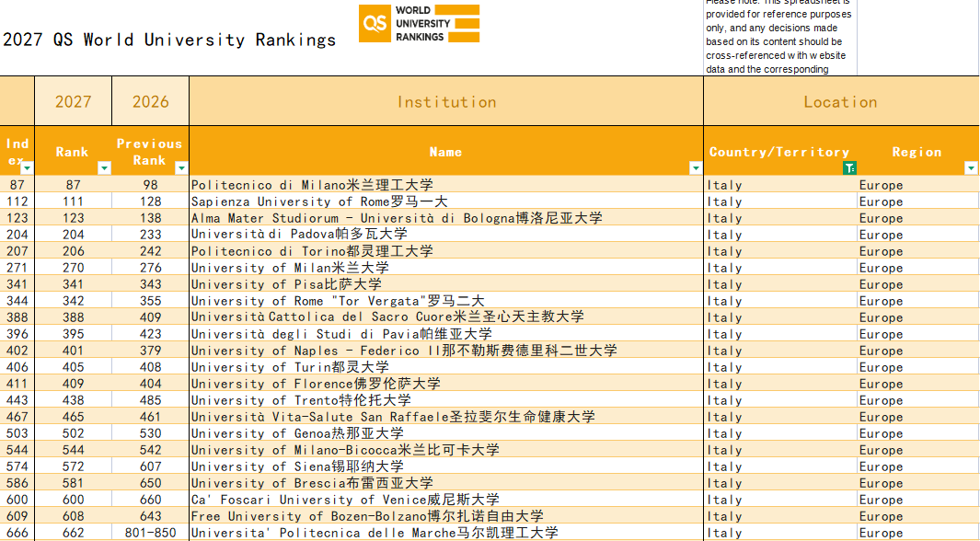Select the 2027 header cell

(73, 101)
